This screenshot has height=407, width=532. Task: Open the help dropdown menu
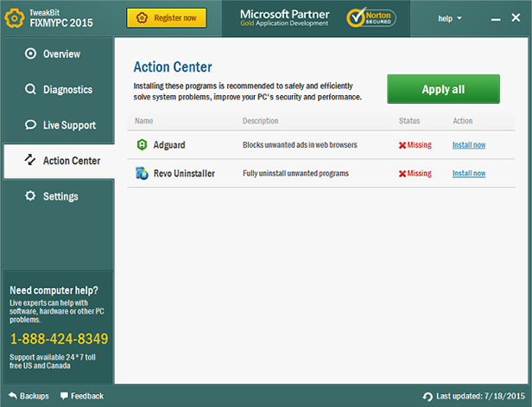(450, 18)
